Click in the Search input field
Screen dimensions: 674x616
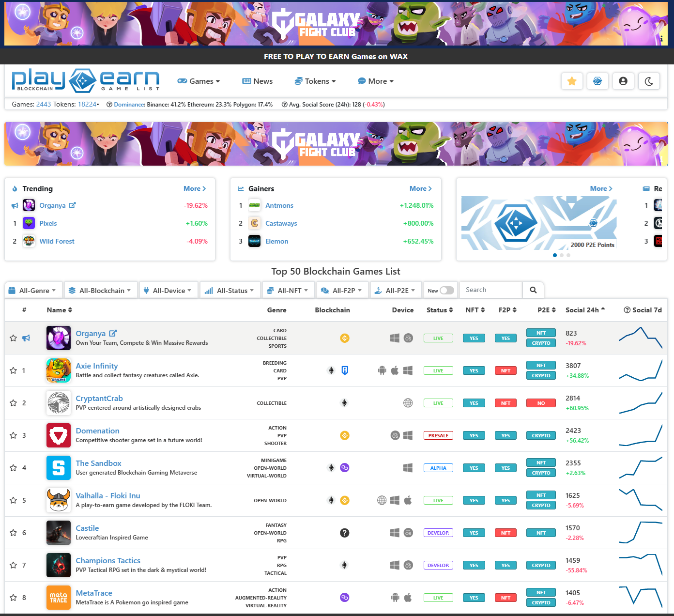point(491,290)
